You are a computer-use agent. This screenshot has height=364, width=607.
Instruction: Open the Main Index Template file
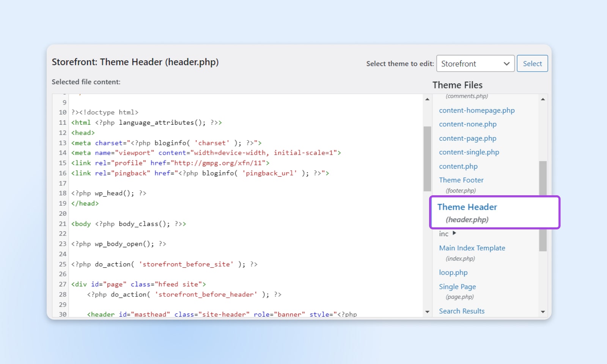click(472, 248)
